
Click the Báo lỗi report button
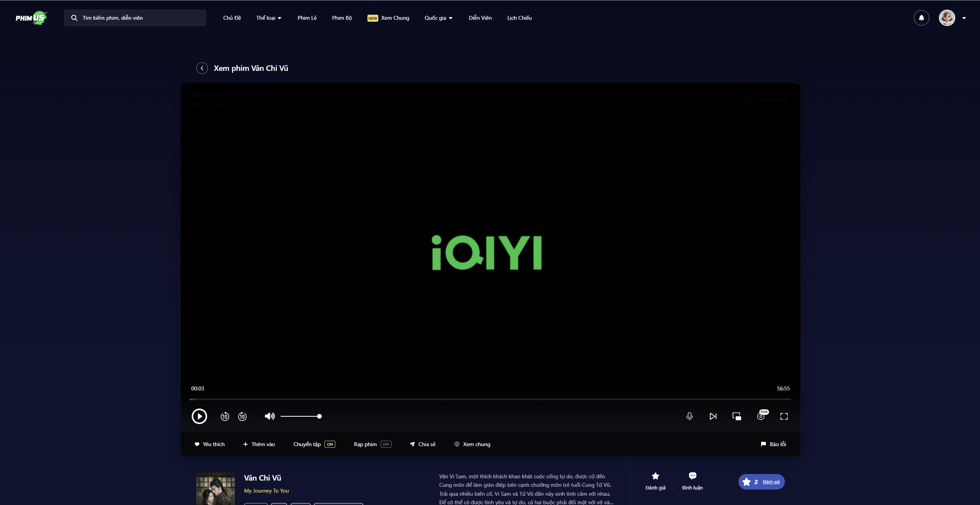point(773,444)
